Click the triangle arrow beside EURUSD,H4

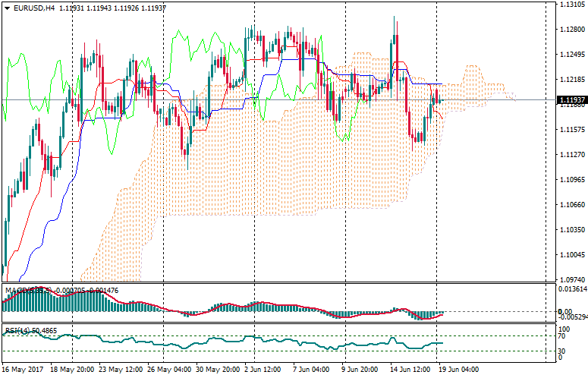point(7,8)
